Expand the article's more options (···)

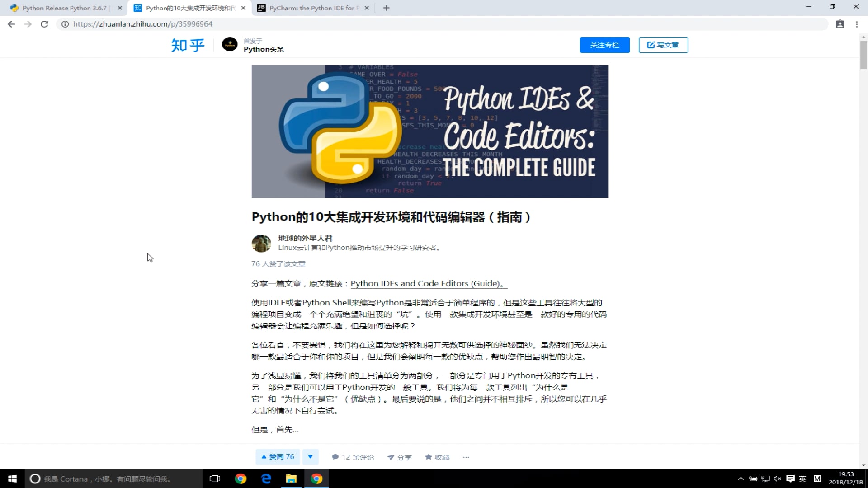point(466,457)
